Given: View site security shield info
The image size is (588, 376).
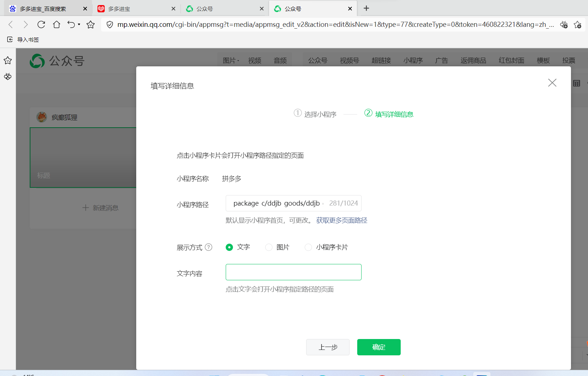Looking at the screenshot, I should (x=110, y=24).
